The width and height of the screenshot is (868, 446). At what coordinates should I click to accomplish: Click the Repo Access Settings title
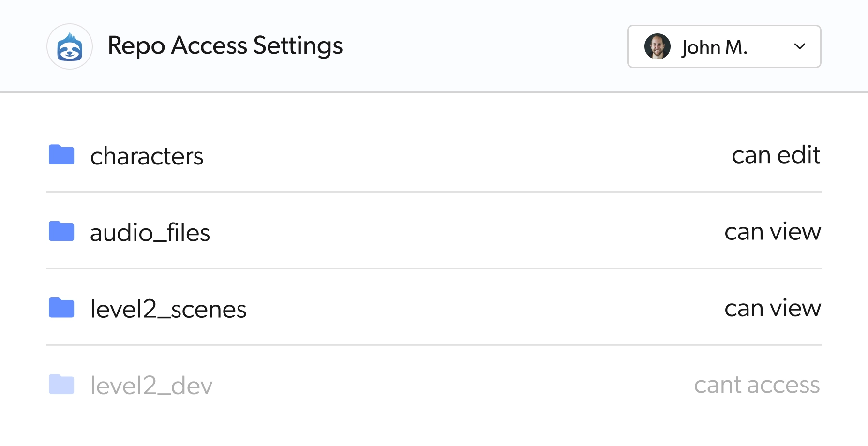[225, 46]
